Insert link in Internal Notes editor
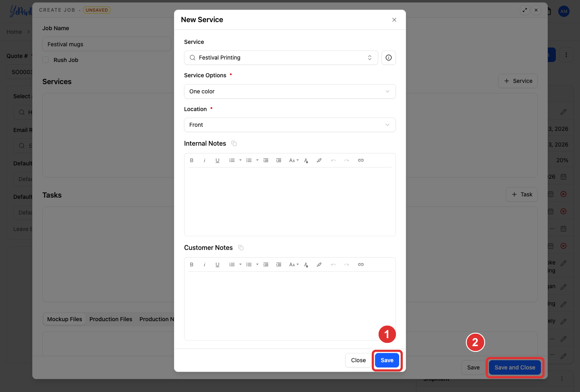This screenshot has height=392, width=580. coord(361,160)
